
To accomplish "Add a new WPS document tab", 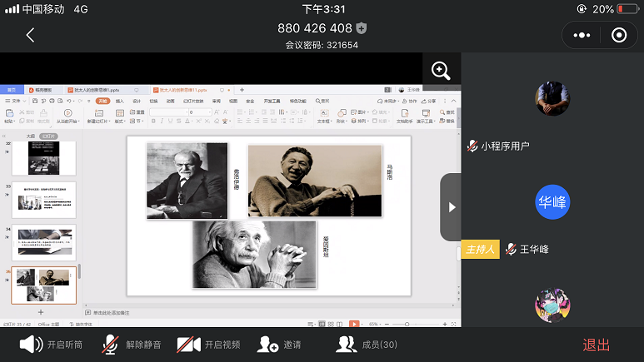I will (242, 90).
